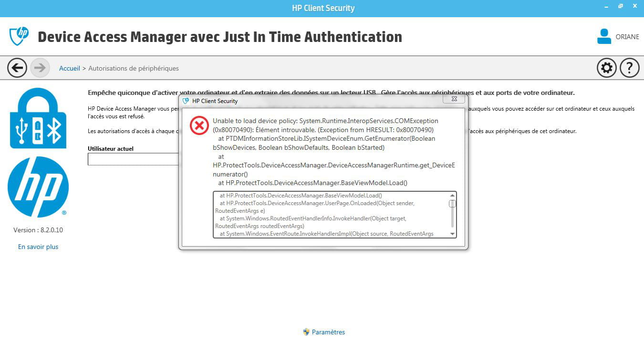Click the 'Autorisations de périphériques' breadcrumb text
644x342 pixels.
(x=134, y=68)
